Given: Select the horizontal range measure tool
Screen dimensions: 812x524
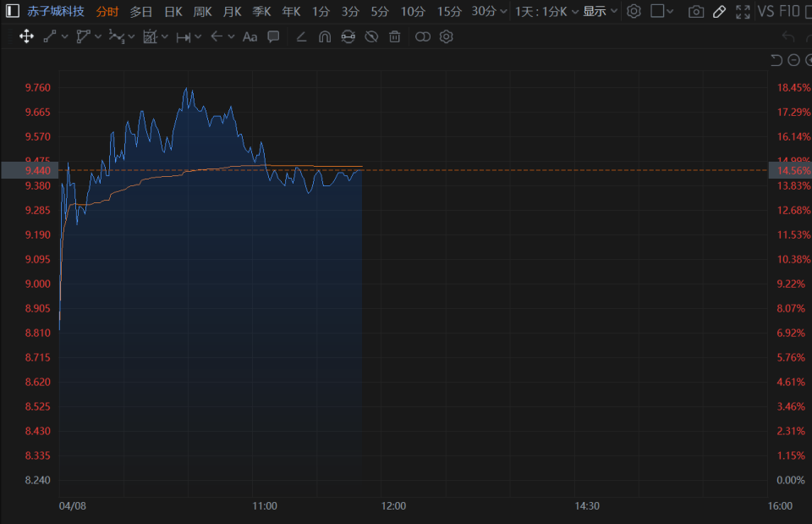Looking at the screenshot, I should [184, 36].
